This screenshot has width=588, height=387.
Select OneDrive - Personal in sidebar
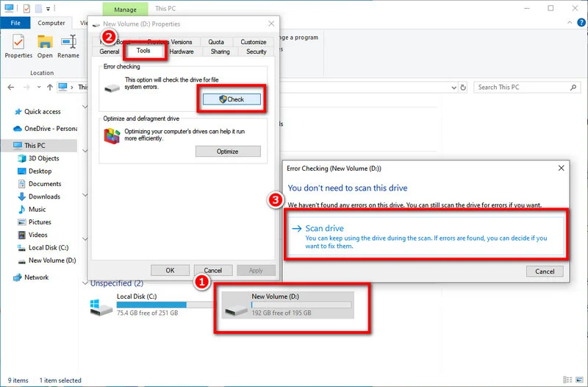(x=45, y=128)
